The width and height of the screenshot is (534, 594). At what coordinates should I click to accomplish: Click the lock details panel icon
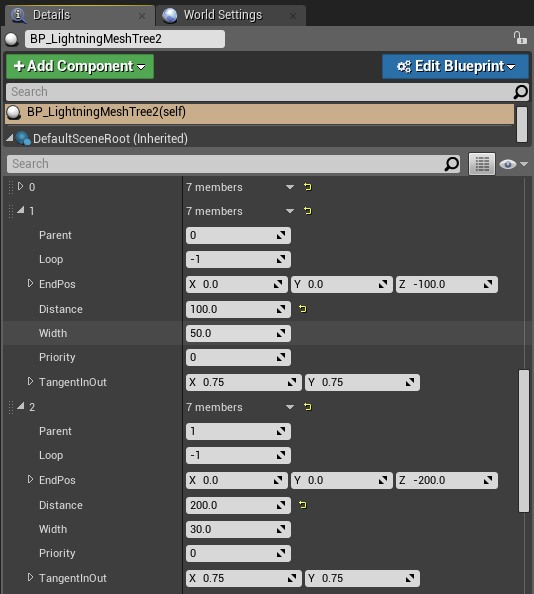(x=520, y=38)
